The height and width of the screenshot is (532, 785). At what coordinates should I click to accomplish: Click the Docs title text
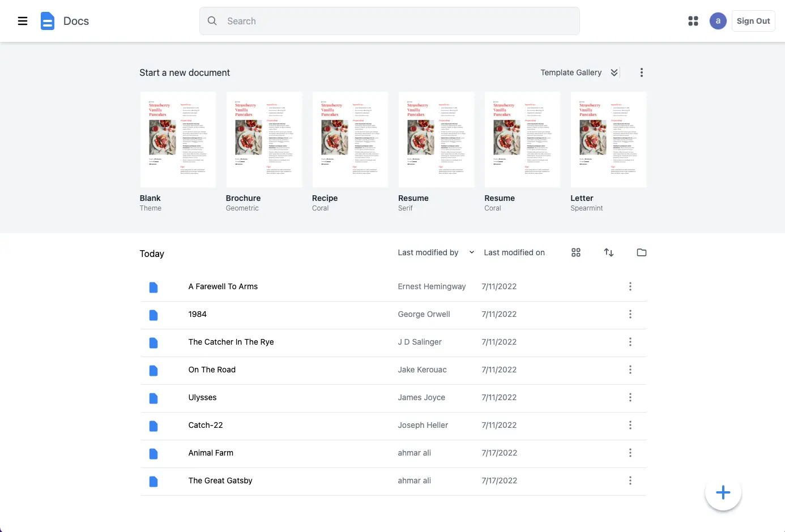click(76, 21)
